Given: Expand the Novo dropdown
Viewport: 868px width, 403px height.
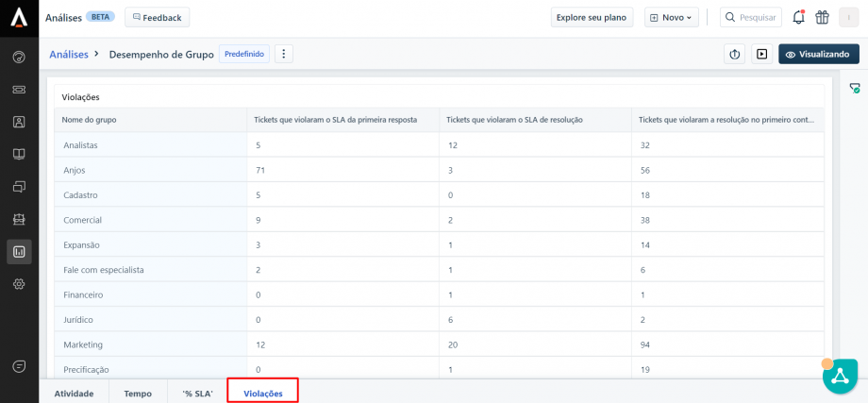Looking at the screenshot, I should click(671, 17).
